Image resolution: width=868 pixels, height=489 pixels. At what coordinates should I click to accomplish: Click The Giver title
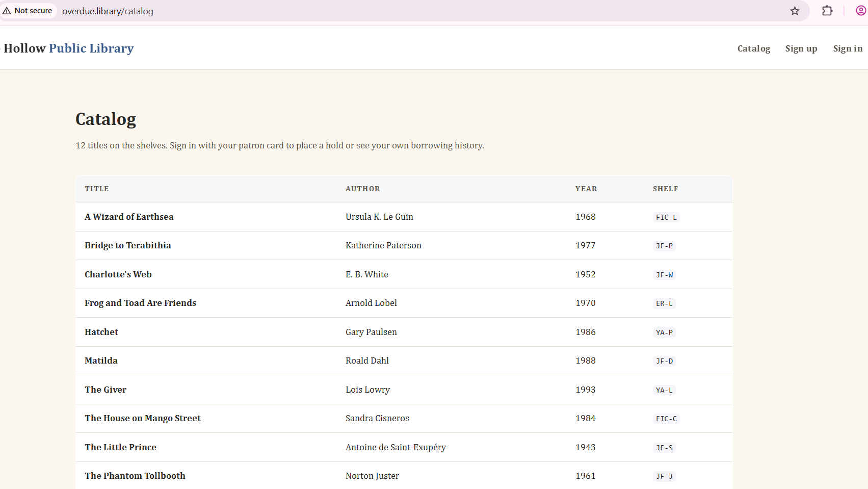point(106,390)
